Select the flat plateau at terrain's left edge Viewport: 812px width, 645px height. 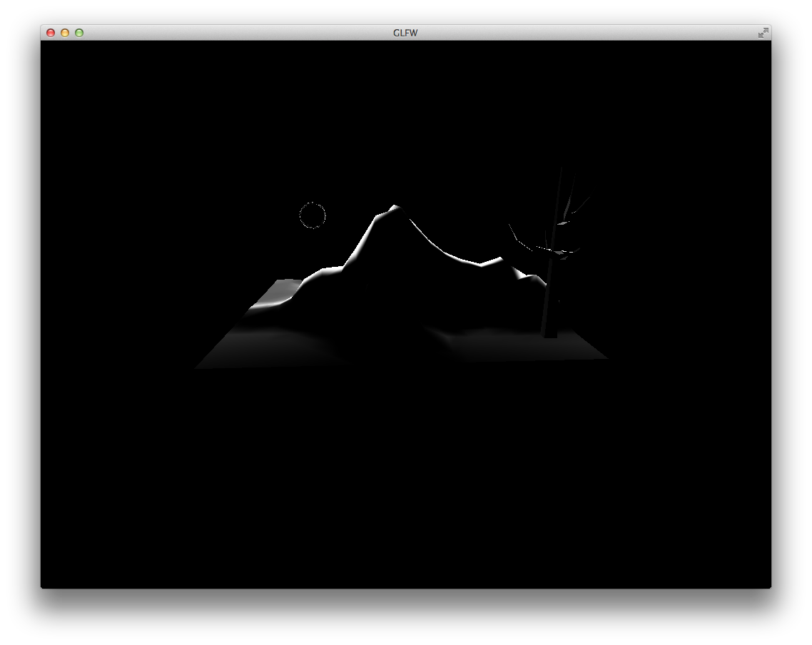pos(279,289)
